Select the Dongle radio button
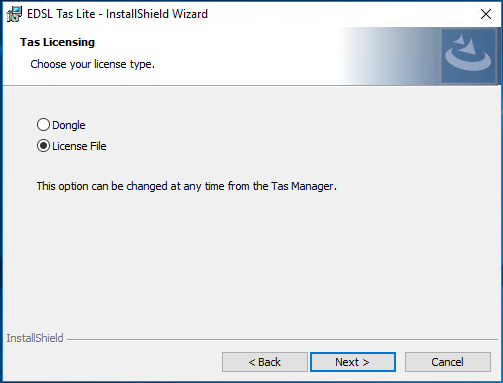503x383 pixels. click(x=43, y=125)
